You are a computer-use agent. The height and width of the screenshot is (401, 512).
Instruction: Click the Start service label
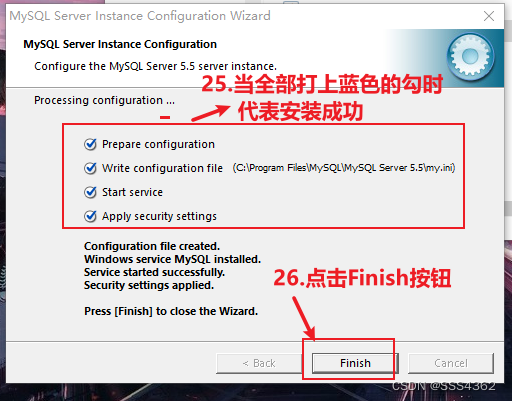click(132, 192)
